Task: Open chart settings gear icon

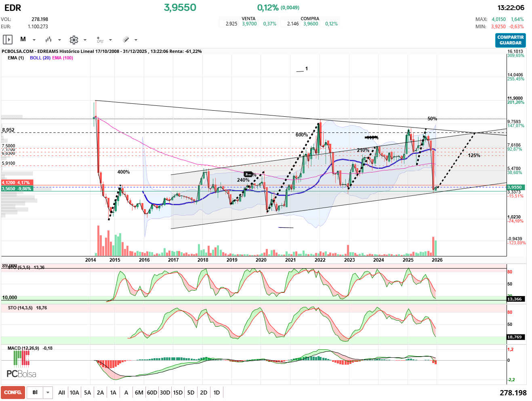Action: point(74,40)
